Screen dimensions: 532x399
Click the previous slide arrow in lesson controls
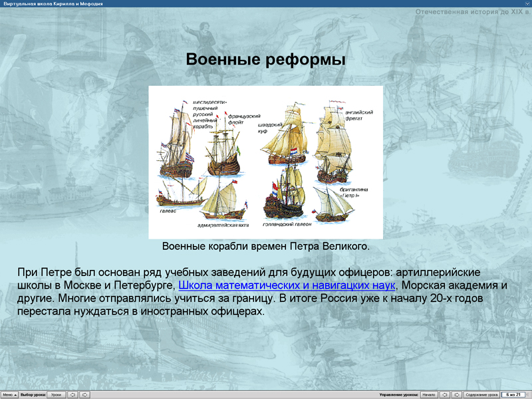point(444,394)
